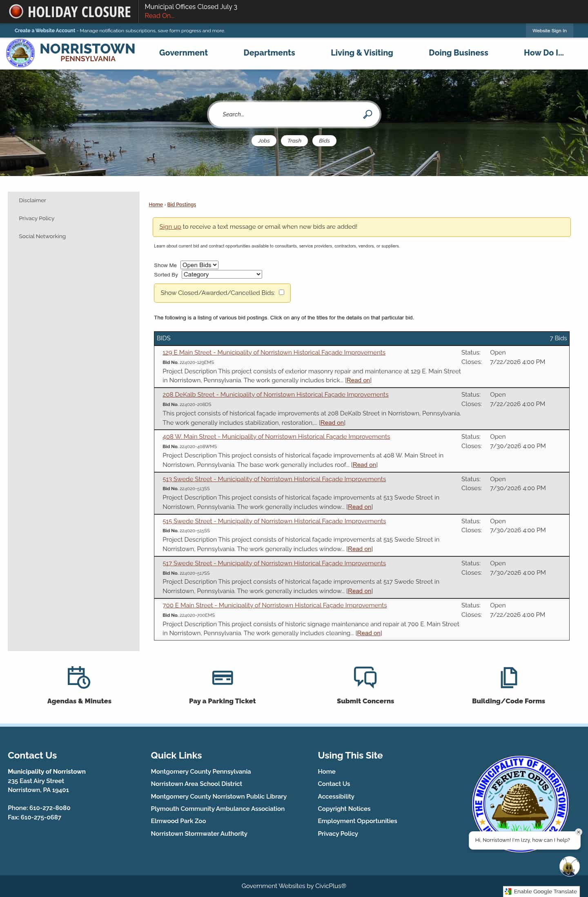This screenshot has height=897, width=588.
Task: Click Read on for 408 W. Main Street
Action: click(364, 465)
